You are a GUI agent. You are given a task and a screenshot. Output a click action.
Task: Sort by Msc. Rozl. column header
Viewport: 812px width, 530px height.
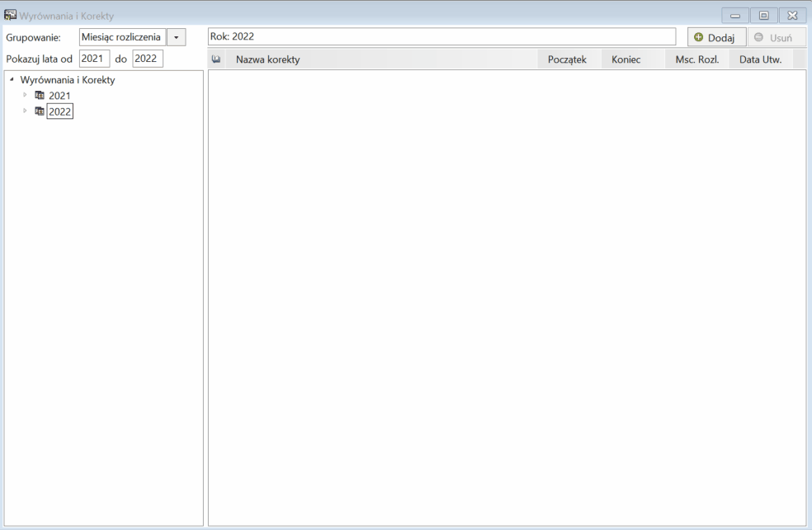coord(697,59)
